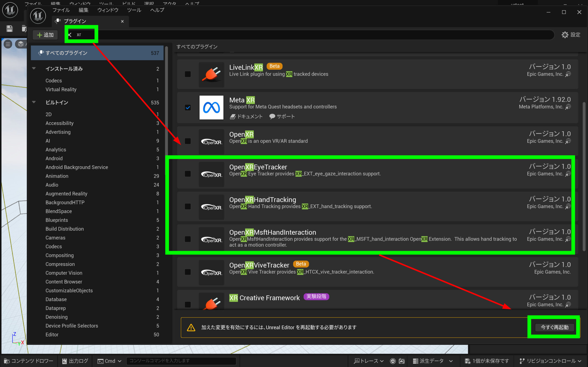Open the Cmd console type dropdown

click(x=110, y=361)
